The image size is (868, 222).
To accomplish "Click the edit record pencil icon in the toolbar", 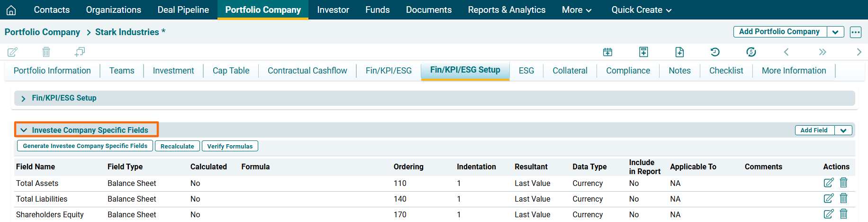I will [x=13, y=52].
